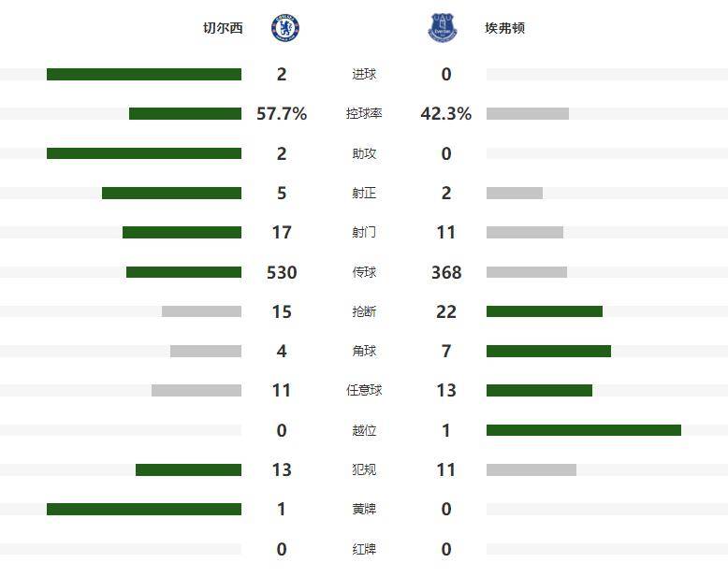Click the Everton club crest icon
Viewport: 728px width, 577px height.
point(442,28)
